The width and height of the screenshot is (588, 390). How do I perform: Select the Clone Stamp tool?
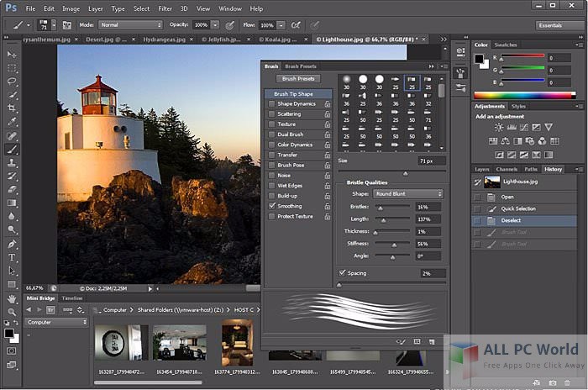point(12,163)
